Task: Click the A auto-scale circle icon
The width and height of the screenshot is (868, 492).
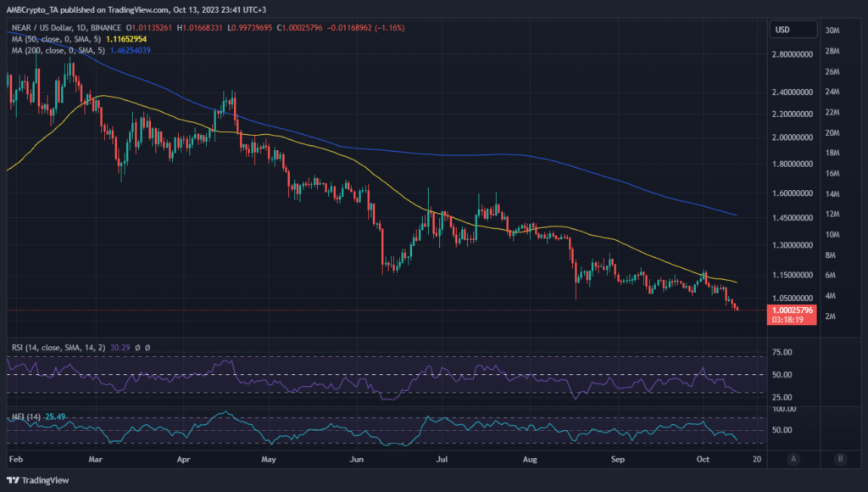Action: 794,459
